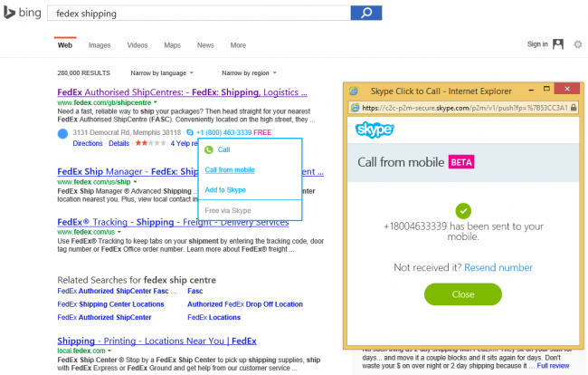Open related search Authorized FedEx Drop Off Location
This screenshot has height=375, width=588.
point(245,304)
